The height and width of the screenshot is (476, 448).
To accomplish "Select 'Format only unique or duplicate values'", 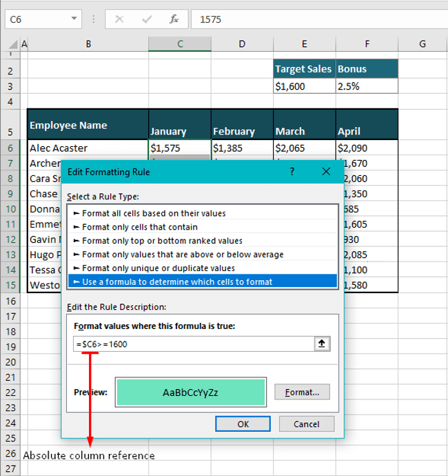I will click(203, 268).
